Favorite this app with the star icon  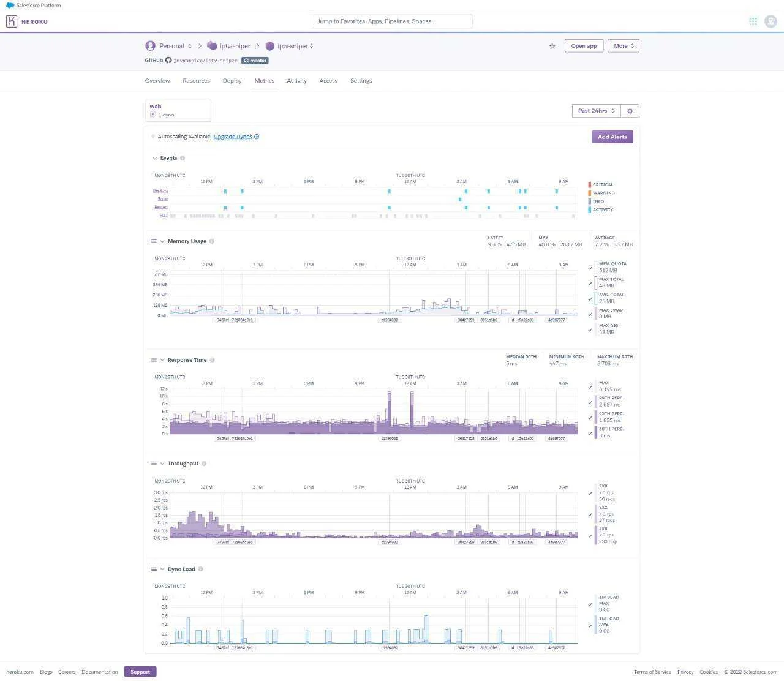[x=552, y=46]
